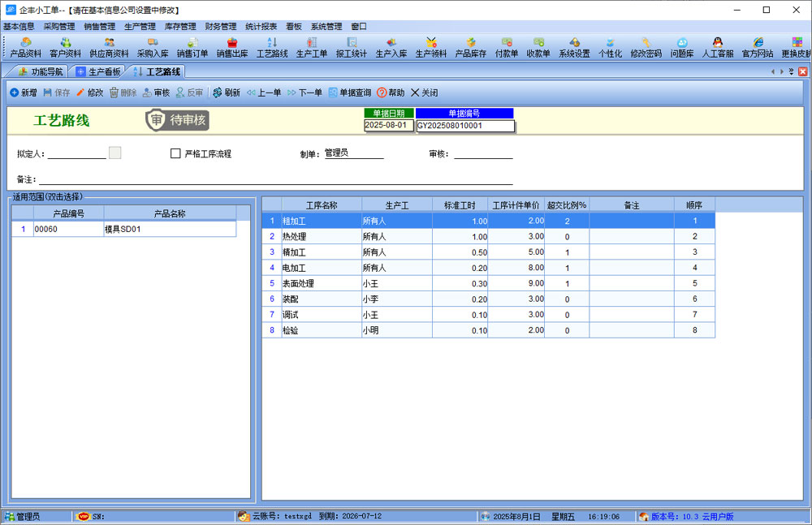The image size is (812, 525).
Task: Select the 检验 process row
Action: [488, 329]
